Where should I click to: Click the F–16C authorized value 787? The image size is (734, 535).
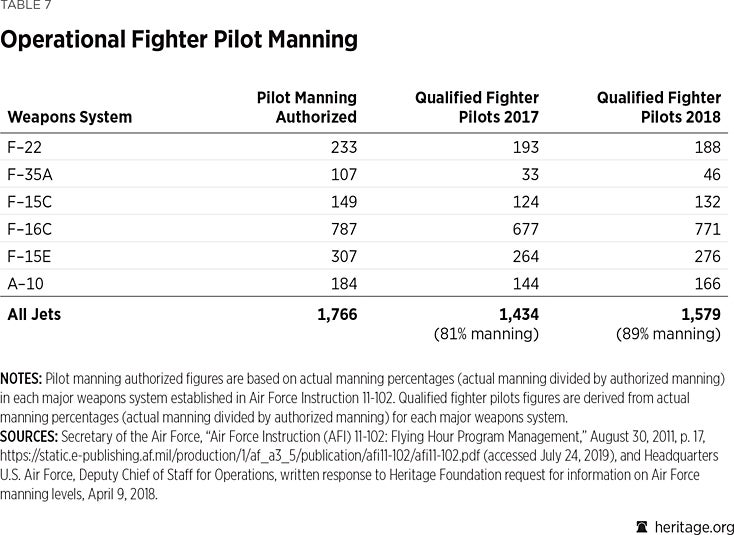click(x=341, y=229)
